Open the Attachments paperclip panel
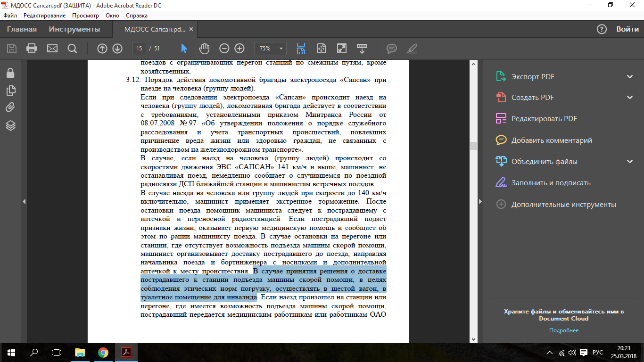Viewport: 644px width, 362px height. click(x=10, y=108)
